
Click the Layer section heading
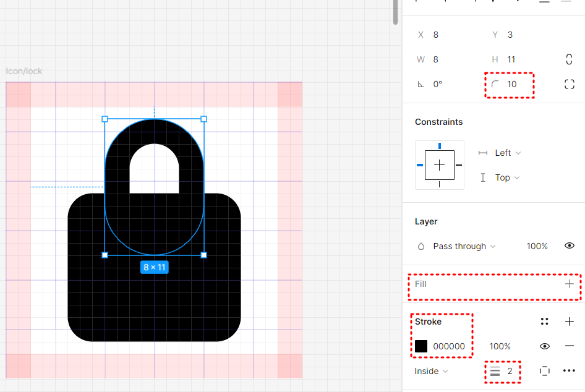[426, 221]
